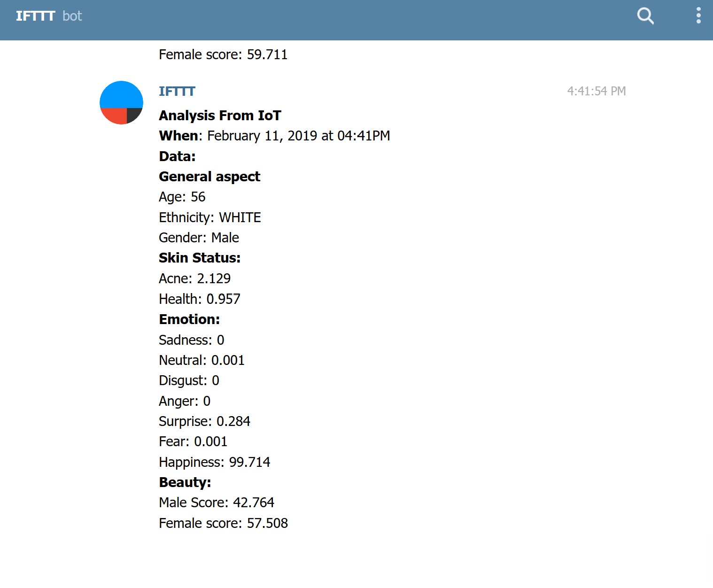Click the IFTTT bot avatar
Viewport: 713px width, 588px height.
121,102
